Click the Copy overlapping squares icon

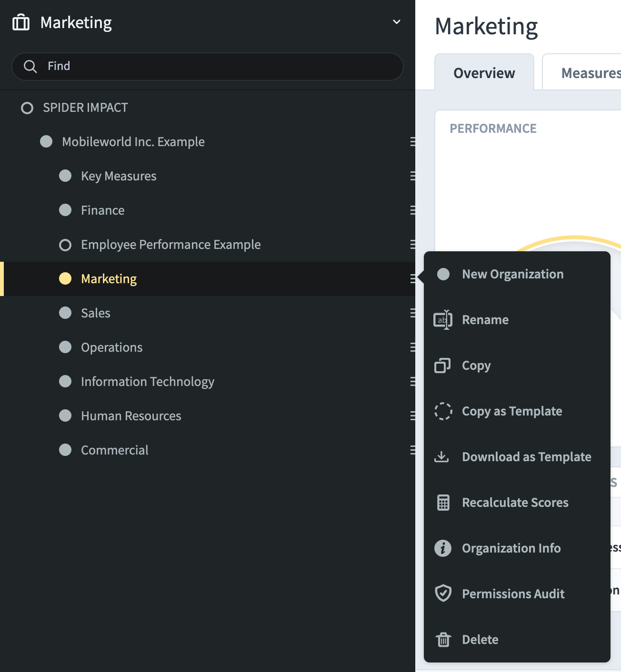click(442, 366)
